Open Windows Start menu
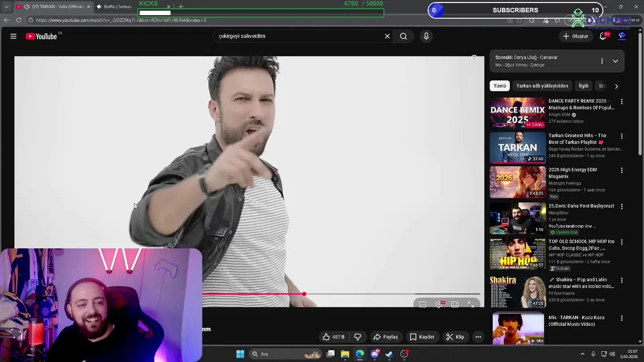644x362 pixels. 240,354
